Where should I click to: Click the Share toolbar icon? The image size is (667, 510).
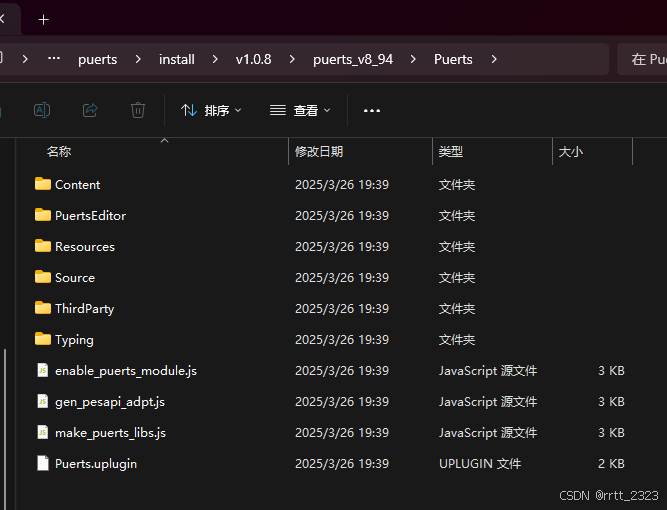tap(90, 110)
